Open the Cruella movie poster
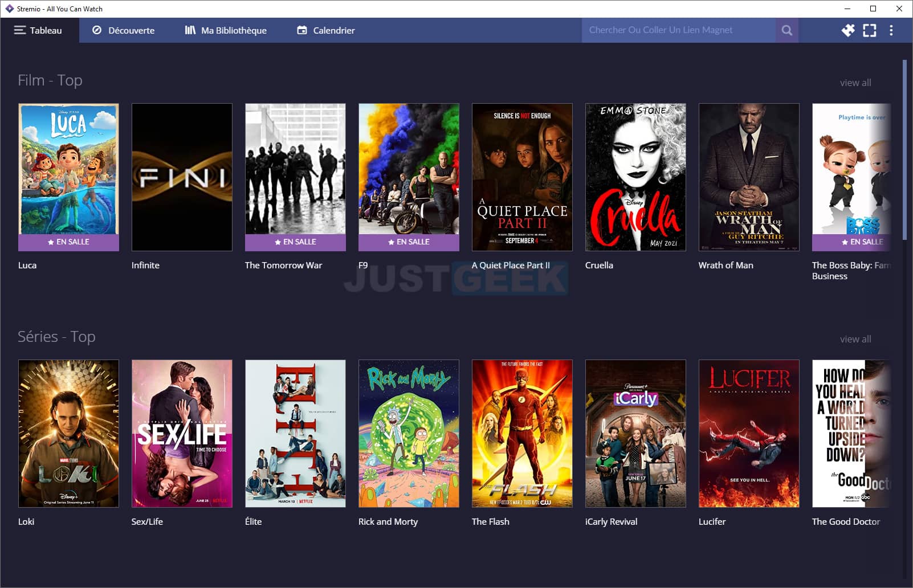Screen dimensions: 913x588 (635, 177)
